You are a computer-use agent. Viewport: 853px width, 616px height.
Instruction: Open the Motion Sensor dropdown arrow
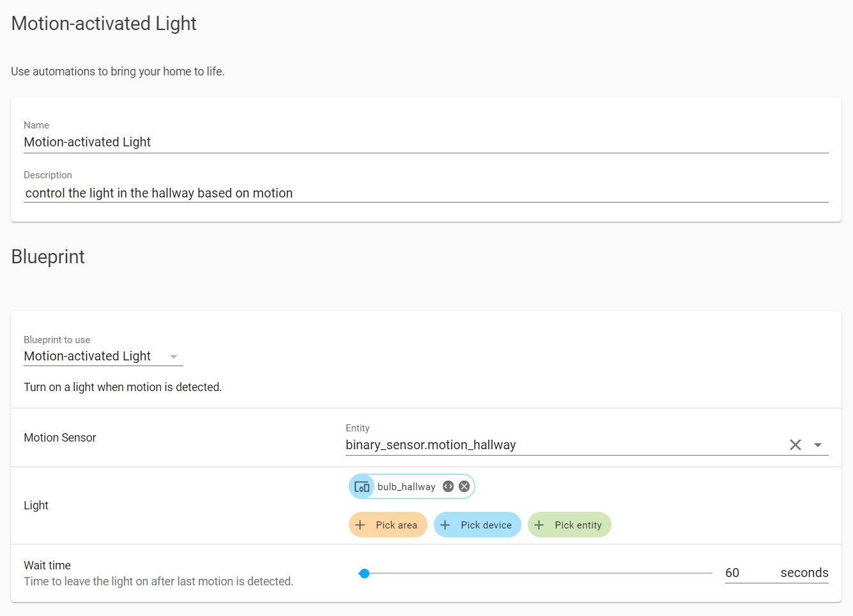(818, 444)
